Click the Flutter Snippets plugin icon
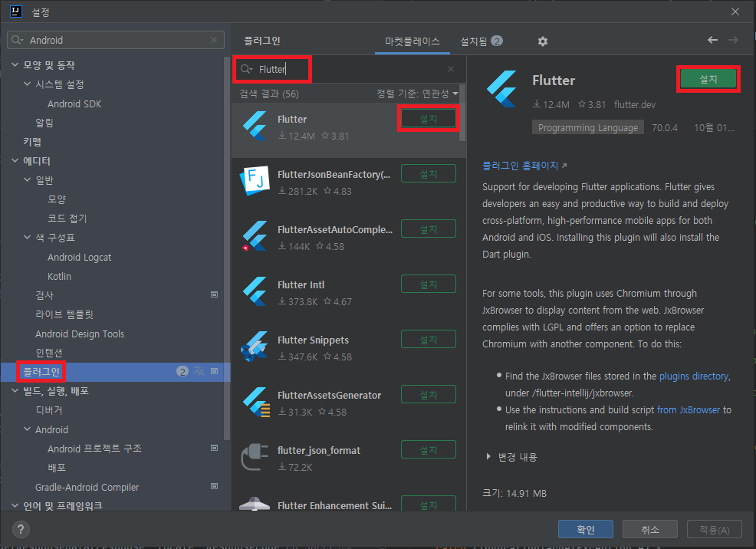Viewport: 756px width, 549px height. tap(255, 347)
